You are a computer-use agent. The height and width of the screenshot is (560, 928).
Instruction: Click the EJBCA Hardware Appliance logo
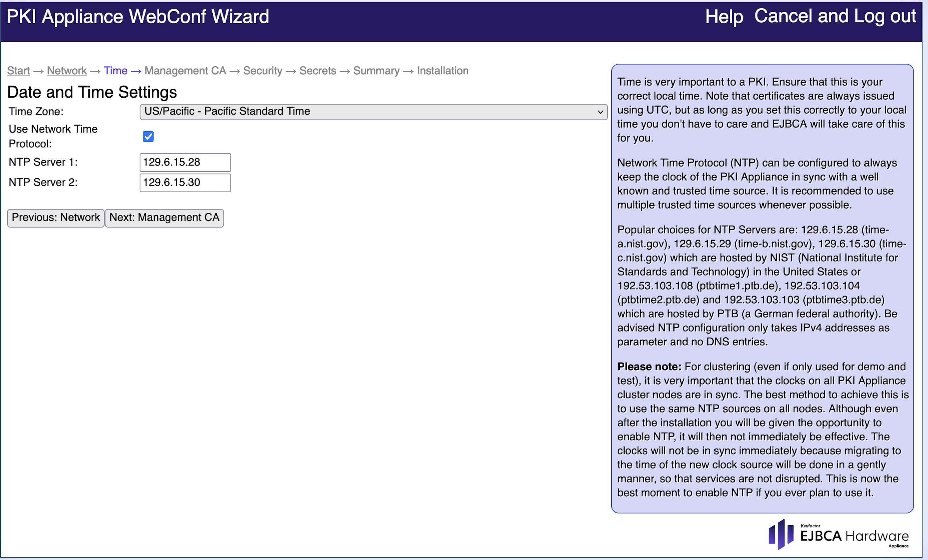(x=838, y=535)
